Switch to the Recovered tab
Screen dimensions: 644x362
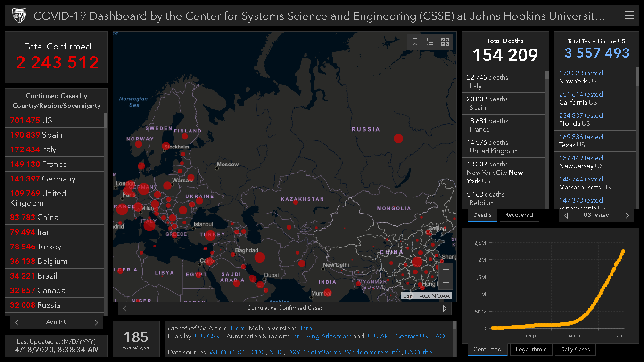pos(519,215)
